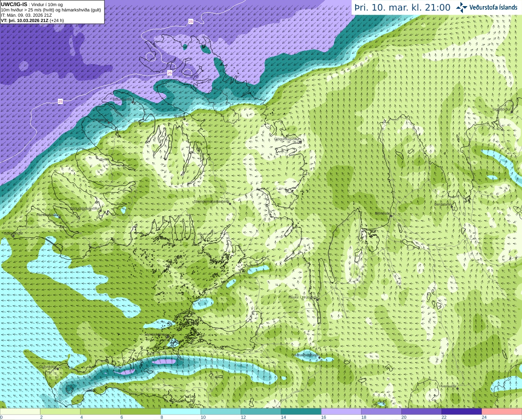Click the Reykir í Hrútafirði station label
This screenshot has width=522, height=420.
coord(303,297)
